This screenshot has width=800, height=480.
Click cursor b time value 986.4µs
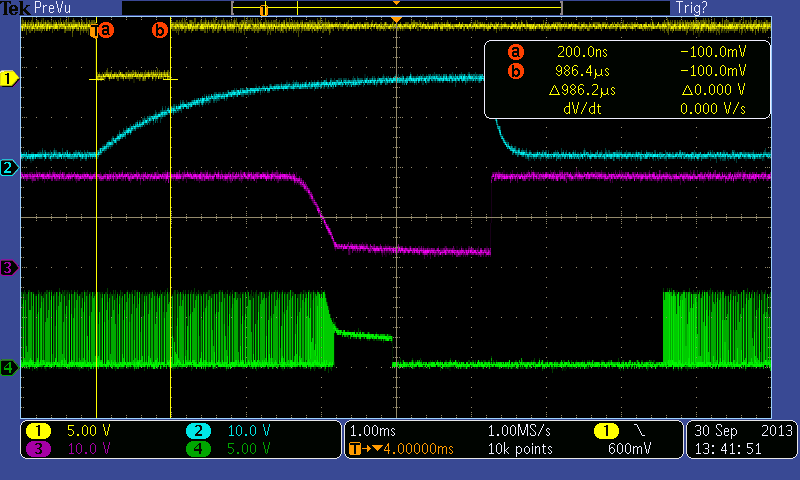[582, 71]
